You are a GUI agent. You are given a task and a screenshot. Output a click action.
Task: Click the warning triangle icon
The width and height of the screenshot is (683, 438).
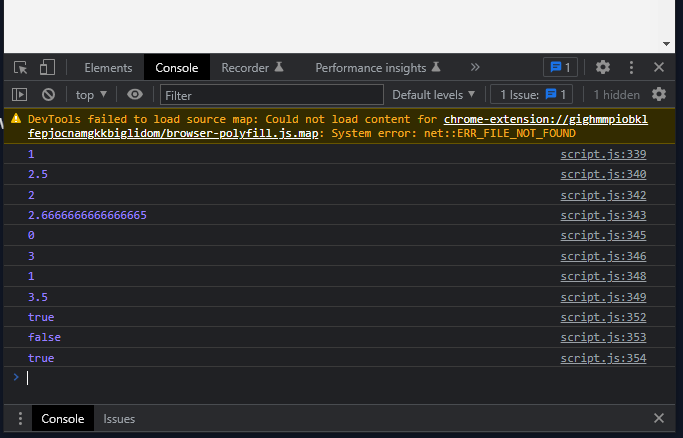pos(16,118)
